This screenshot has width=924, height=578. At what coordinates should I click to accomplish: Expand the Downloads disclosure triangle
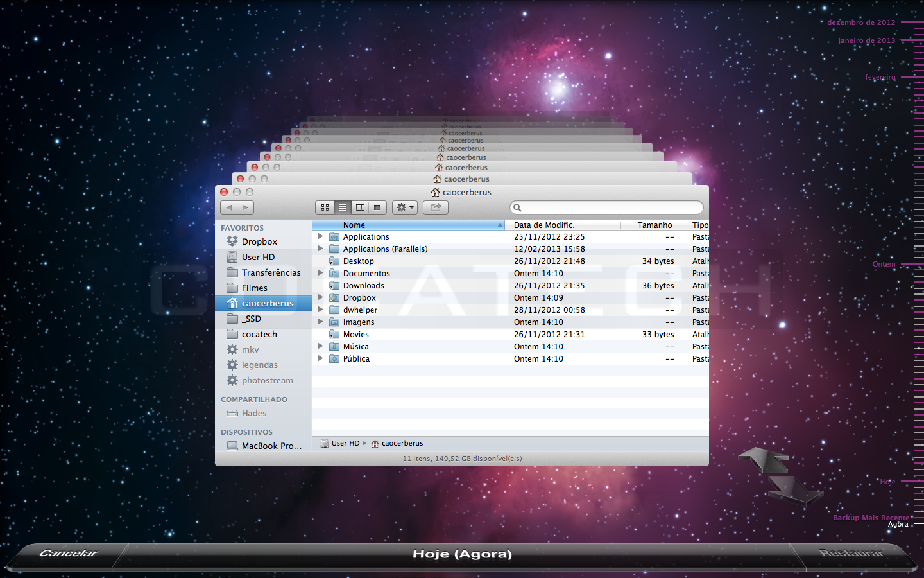tap(320, 285)
